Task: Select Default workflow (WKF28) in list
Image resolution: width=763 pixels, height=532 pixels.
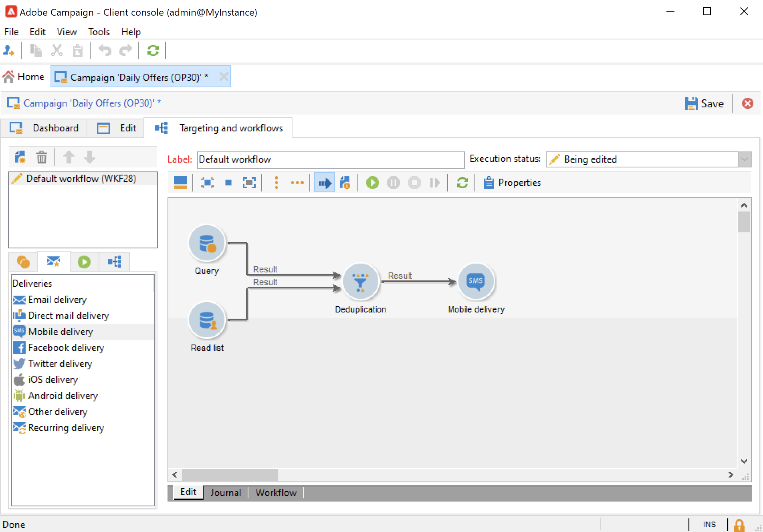Action: tap(83, 179)
